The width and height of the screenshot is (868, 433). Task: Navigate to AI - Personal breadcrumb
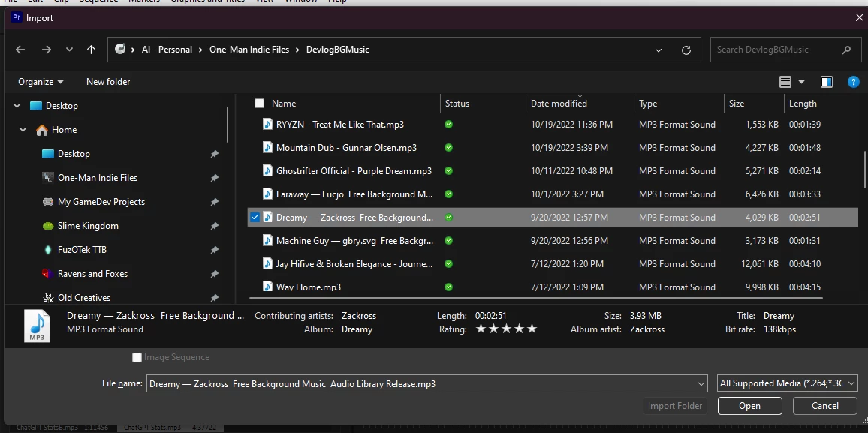[x=167, y=50]
